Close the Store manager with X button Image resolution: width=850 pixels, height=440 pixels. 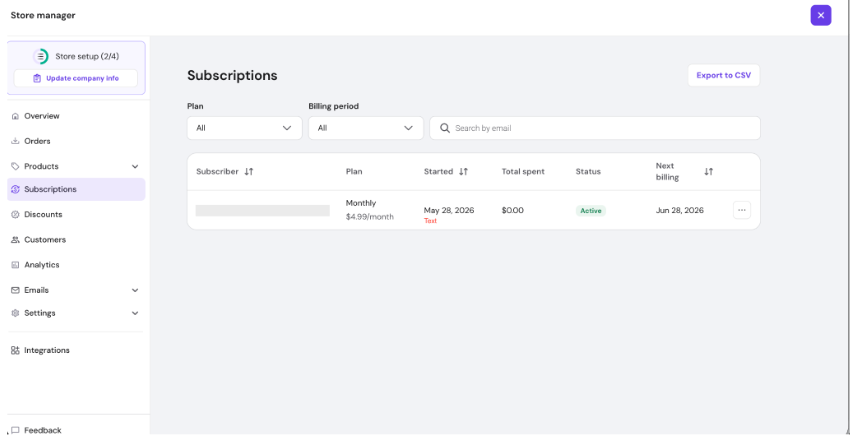point(821,15)
